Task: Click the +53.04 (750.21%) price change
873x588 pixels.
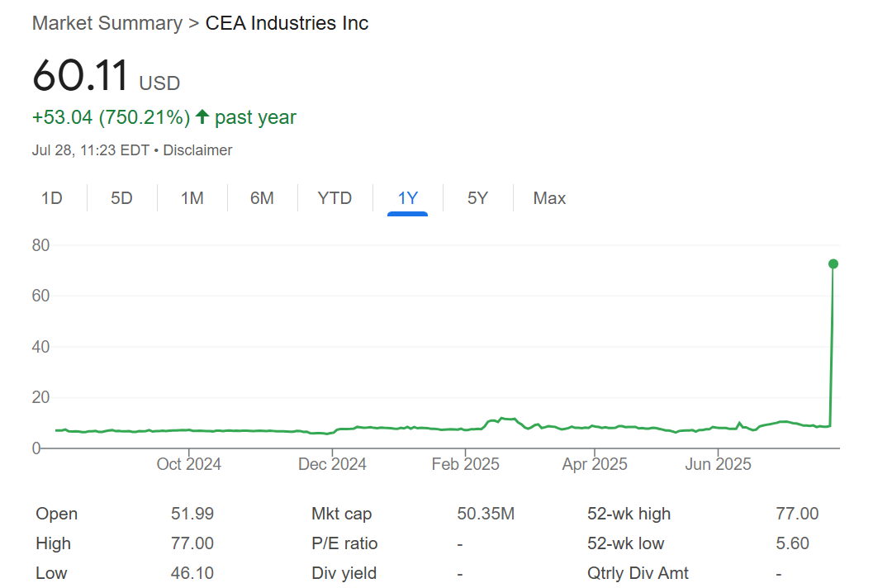Action: coord(111,117)
